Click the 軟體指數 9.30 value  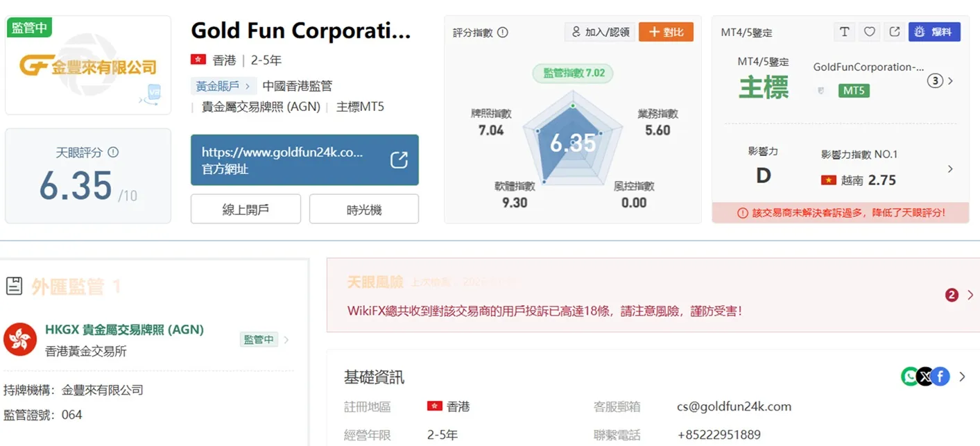515,203
